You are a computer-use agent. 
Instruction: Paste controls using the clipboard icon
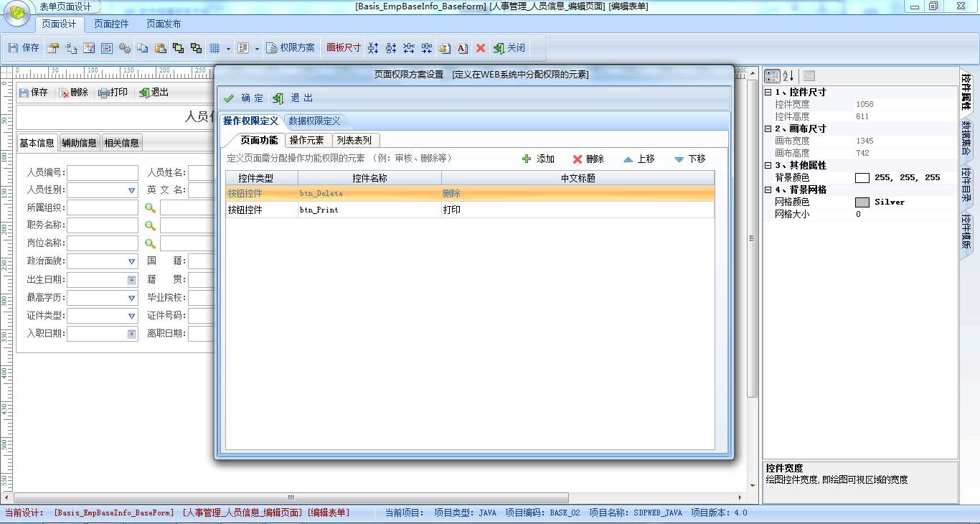point(161,48)
